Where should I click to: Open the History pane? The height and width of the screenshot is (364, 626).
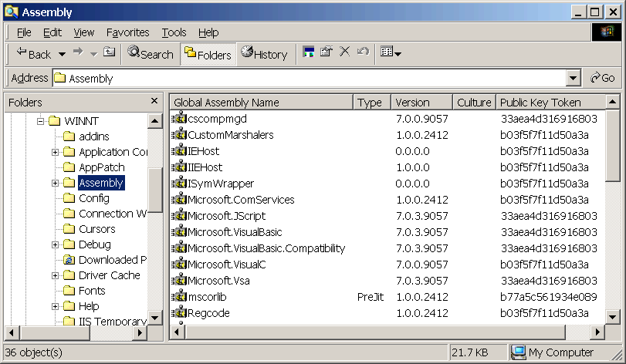[x=264, y=53]
